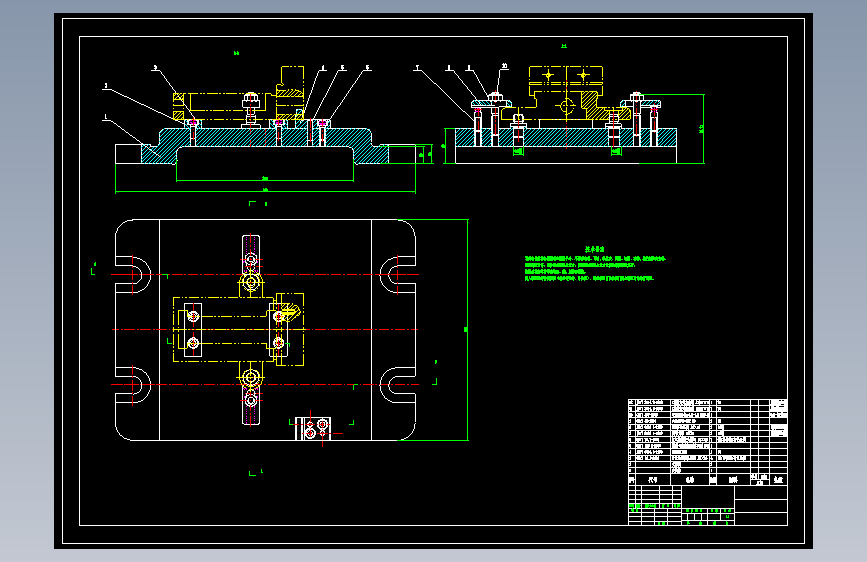Select the upper vertical slotted clamp plate
Screen dimensions: 867x562
[x=251, y=254]
